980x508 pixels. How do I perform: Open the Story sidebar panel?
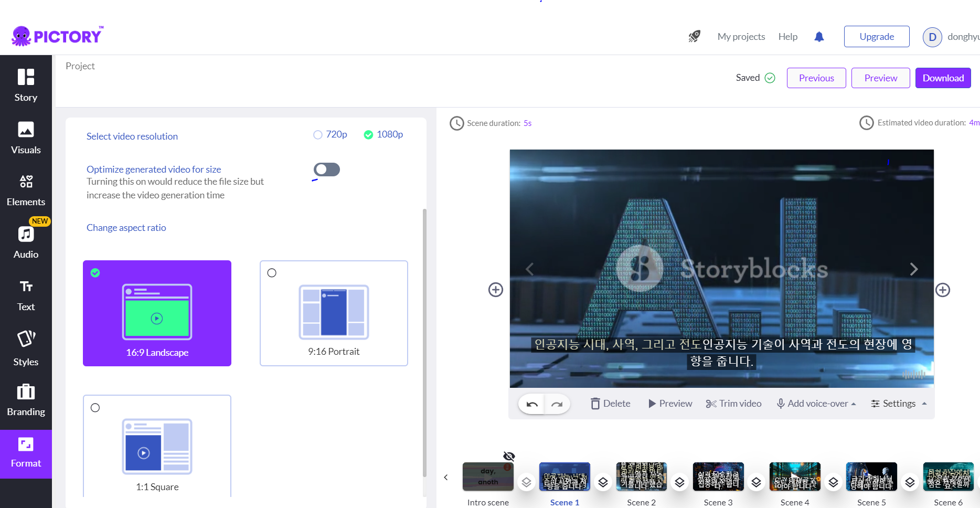pos(26,86)
